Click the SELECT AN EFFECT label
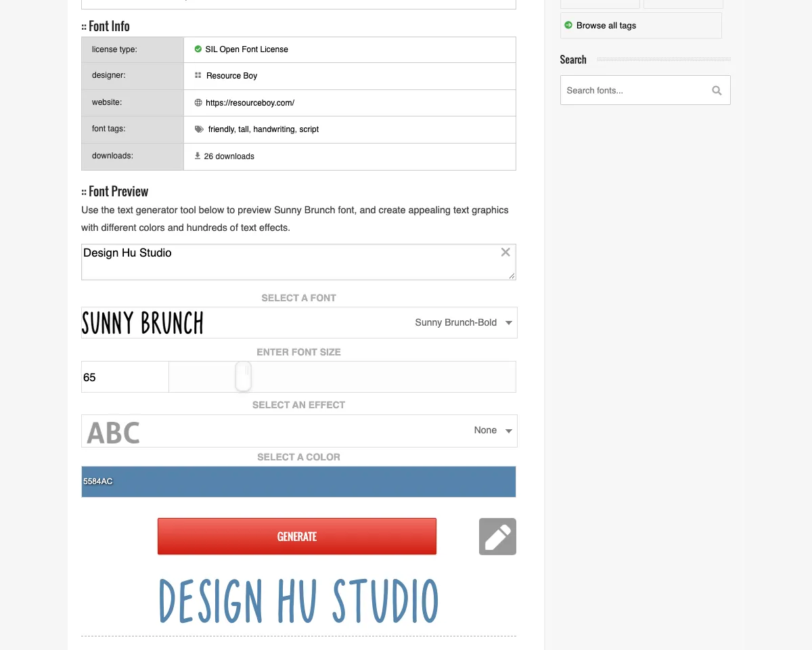The height and width of the screenshot is (650, 812). 298,405
